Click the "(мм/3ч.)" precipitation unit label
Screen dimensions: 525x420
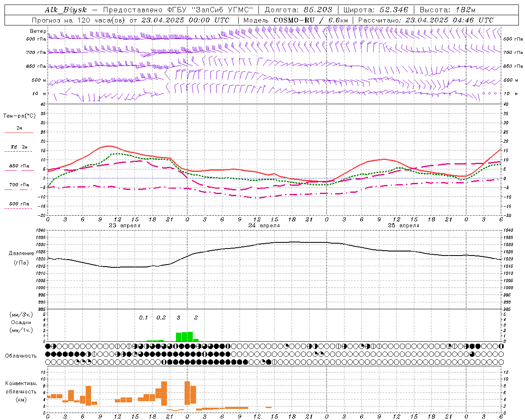[x=21, y=315]
